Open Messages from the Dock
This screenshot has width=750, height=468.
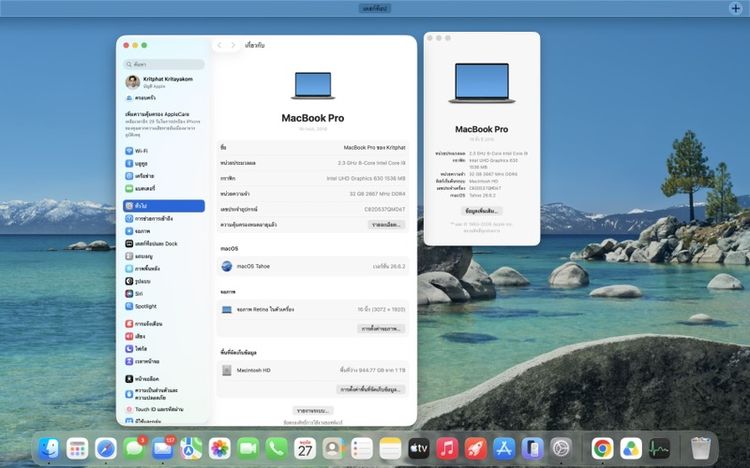pyautogui.click(x=134, y=448)
